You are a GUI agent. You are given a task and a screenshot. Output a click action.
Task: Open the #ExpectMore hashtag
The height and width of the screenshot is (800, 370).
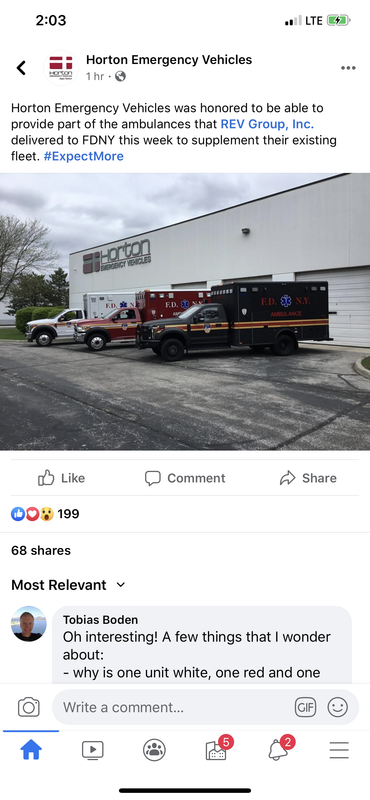[x=83, y=156]
